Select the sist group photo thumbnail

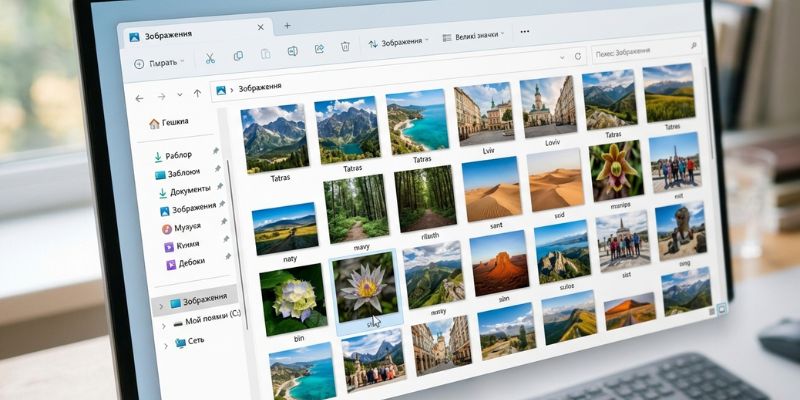pos(623,241)
